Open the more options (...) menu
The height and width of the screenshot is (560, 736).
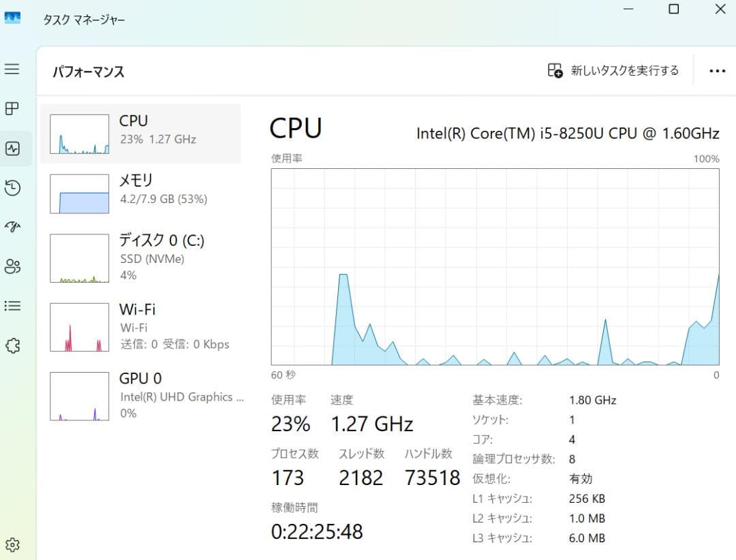point(717,70)
